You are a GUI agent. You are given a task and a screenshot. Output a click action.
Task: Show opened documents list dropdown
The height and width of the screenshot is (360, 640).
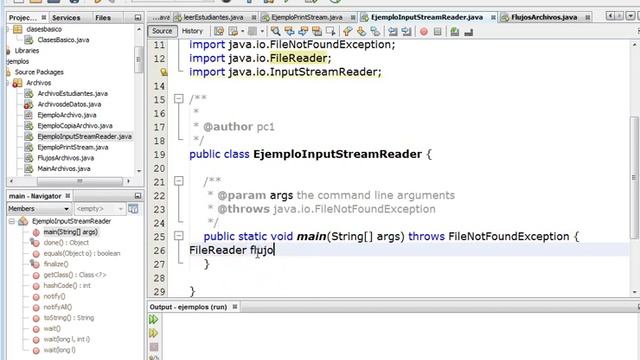[630, 16]
